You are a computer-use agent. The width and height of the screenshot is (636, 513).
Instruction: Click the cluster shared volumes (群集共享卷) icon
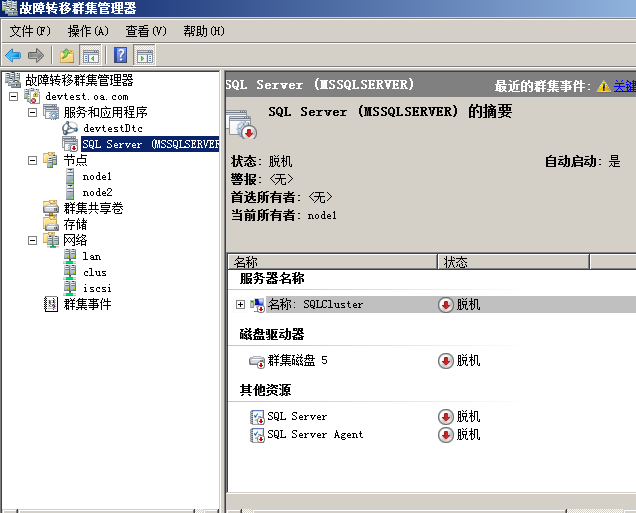coord(51,208)
